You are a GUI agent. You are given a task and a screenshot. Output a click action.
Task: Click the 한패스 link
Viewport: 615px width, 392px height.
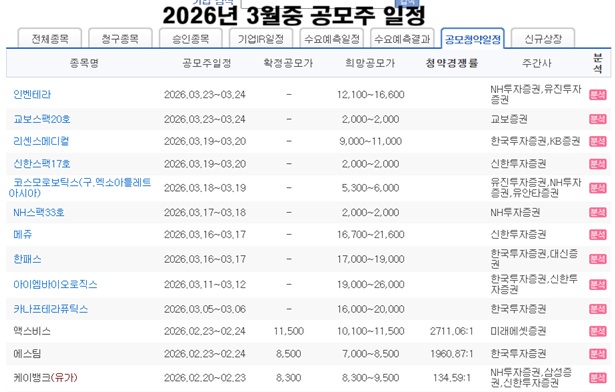[x=27, y=259]
